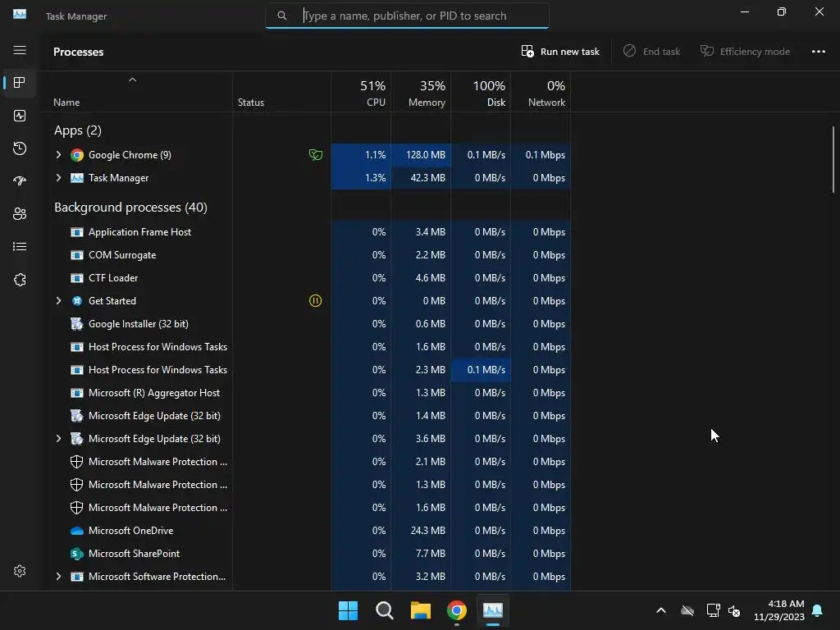This screenshot has width=840, height=630.
Task: Expand the Task Manager process group
Action: pos(58,178)
